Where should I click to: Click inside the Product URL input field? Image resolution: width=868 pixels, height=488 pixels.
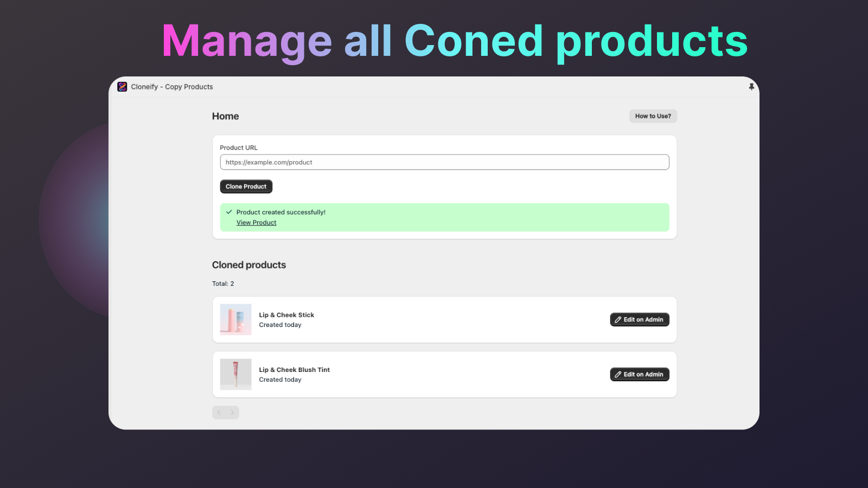(x=444, y=162)
